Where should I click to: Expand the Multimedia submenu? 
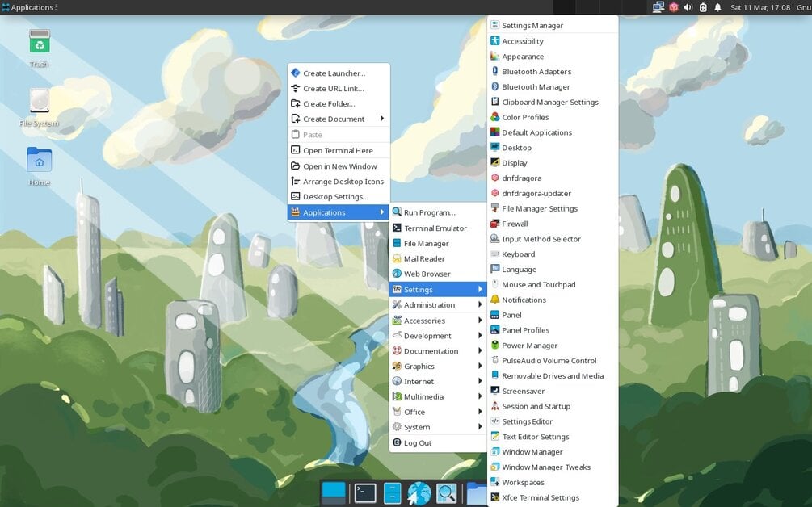438,397
